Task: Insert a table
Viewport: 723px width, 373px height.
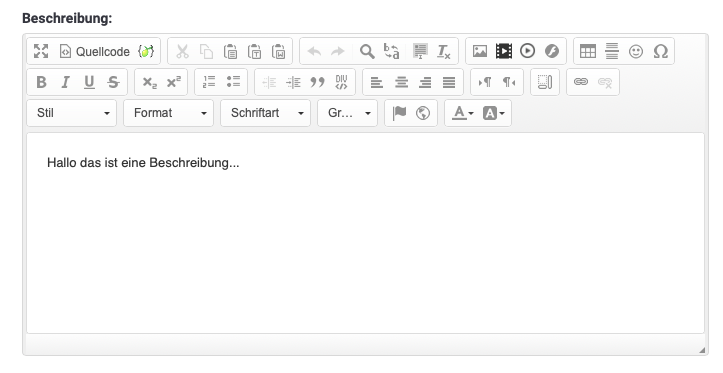Action: point(588,51)
